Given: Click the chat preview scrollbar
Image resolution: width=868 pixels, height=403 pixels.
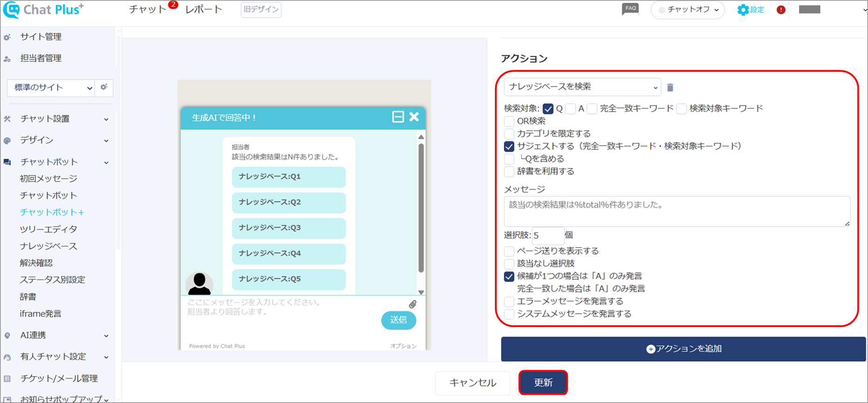Looking at the screenshot, I should (421, 209).
